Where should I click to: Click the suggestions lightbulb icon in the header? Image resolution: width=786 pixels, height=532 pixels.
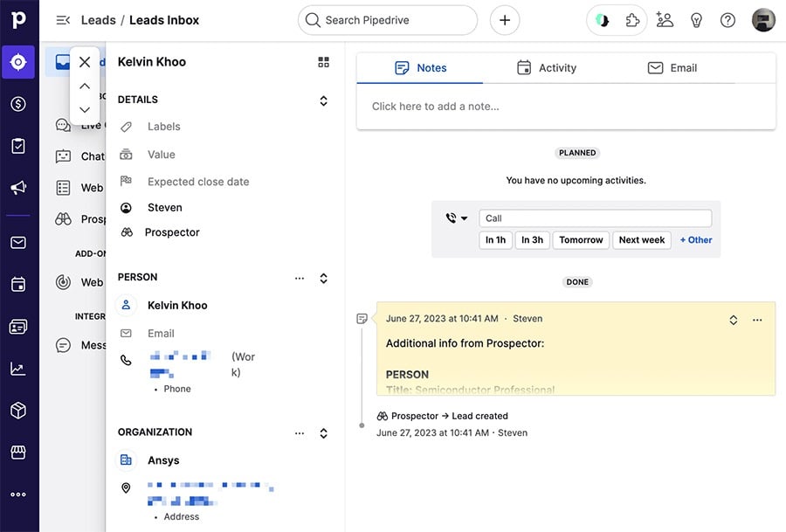[x=696, y=19]
